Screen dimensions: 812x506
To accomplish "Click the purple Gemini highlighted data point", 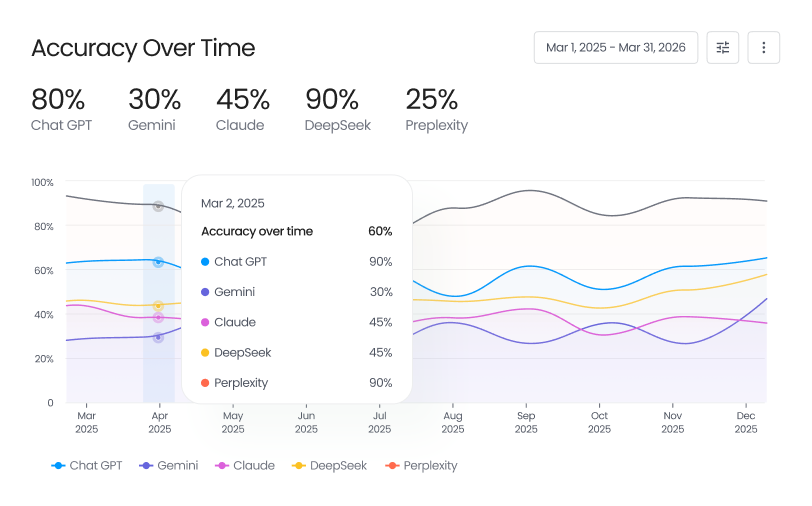I will coord(158,337).
